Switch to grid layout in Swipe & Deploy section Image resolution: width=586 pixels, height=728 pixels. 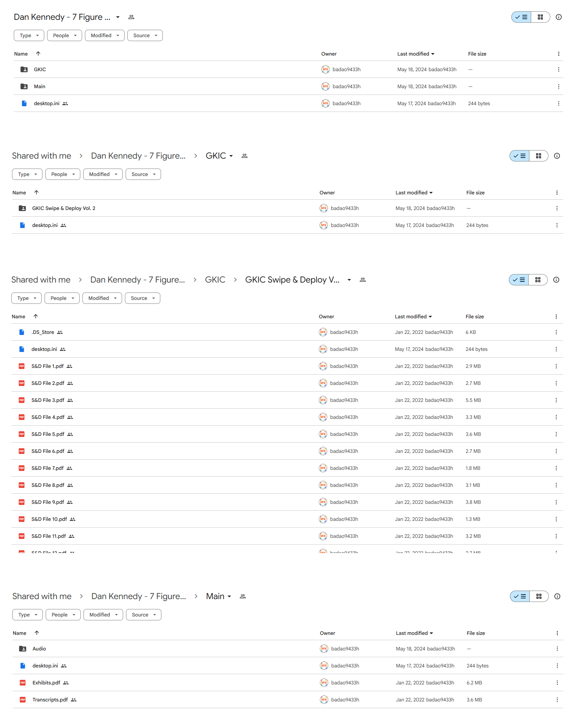538,280
